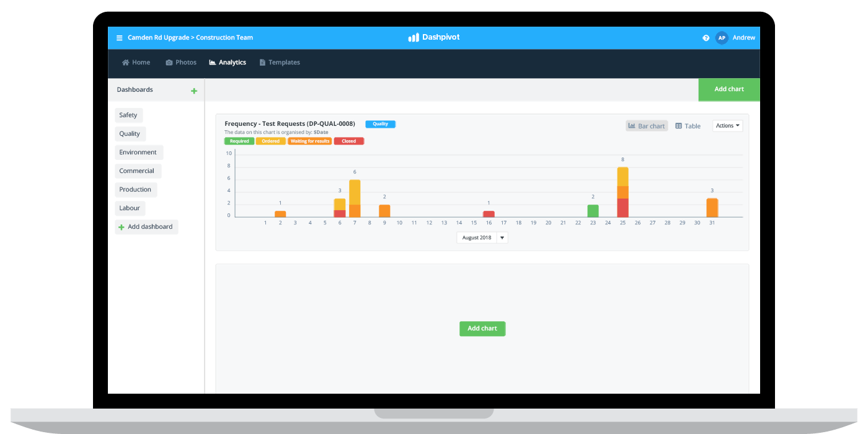Click the green bar for day 23
Image resolution: width=868 pixels, height=434 pixels.
coord(593,211)
